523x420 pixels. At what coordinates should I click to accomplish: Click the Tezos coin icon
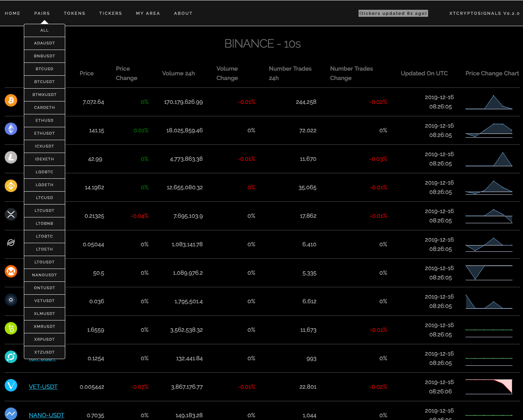tap(11, 328)
